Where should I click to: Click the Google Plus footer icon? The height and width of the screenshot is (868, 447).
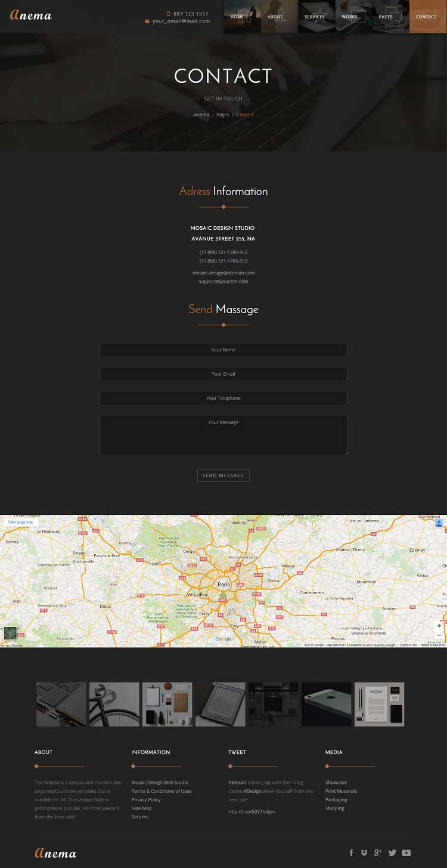click(378, 853)
